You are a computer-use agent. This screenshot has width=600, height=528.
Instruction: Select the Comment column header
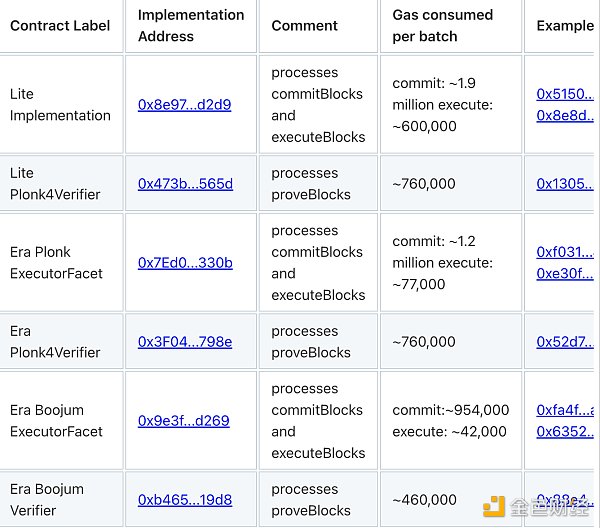304,26
